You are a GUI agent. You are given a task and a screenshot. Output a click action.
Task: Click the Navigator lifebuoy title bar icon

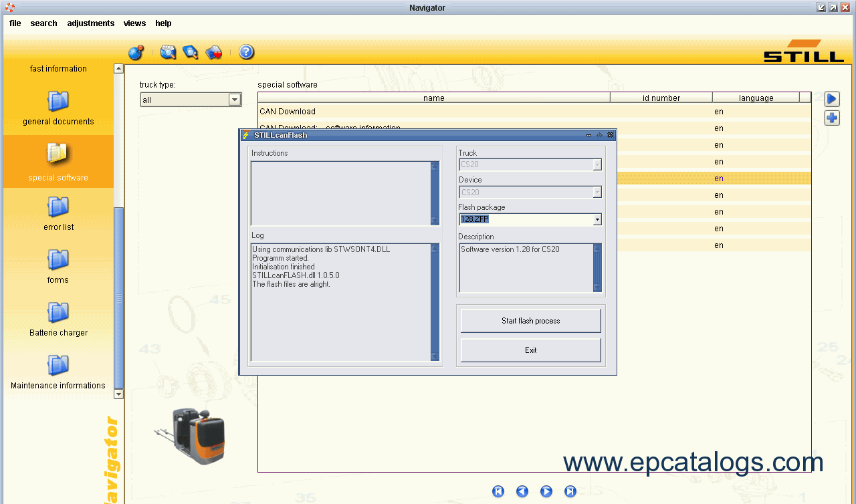tap(9, 7)
